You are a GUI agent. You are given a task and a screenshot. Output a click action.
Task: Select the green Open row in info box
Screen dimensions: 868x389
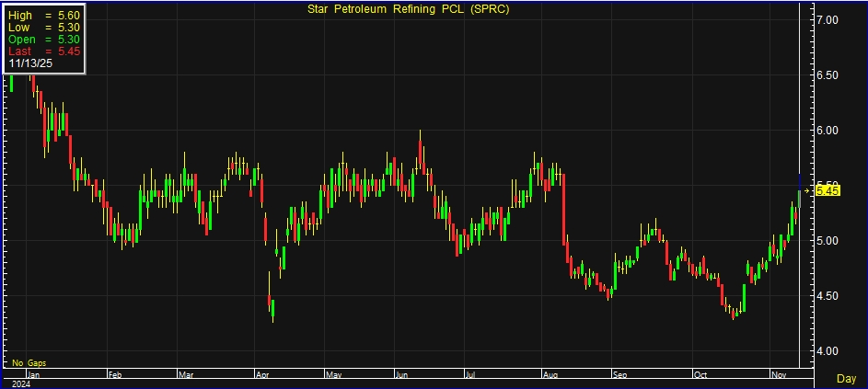(44, 40)
